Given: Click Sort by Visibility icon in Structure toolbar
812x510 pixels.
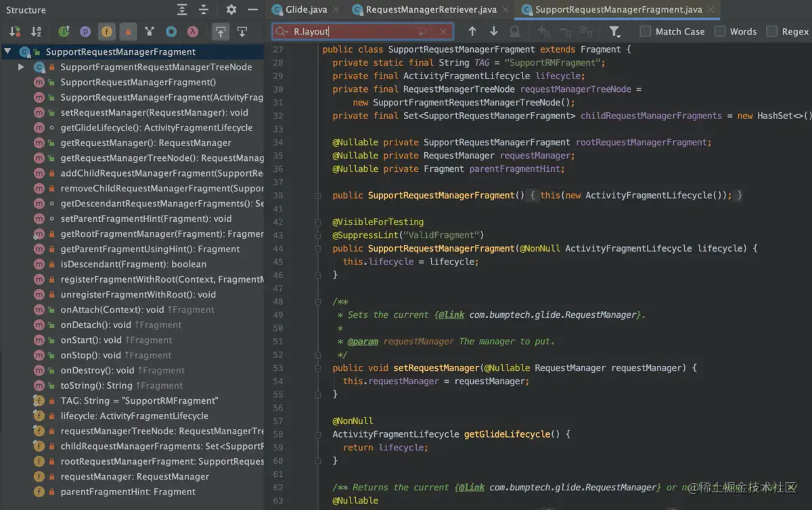Looking at the screenshot, I should tap(15, 32).
